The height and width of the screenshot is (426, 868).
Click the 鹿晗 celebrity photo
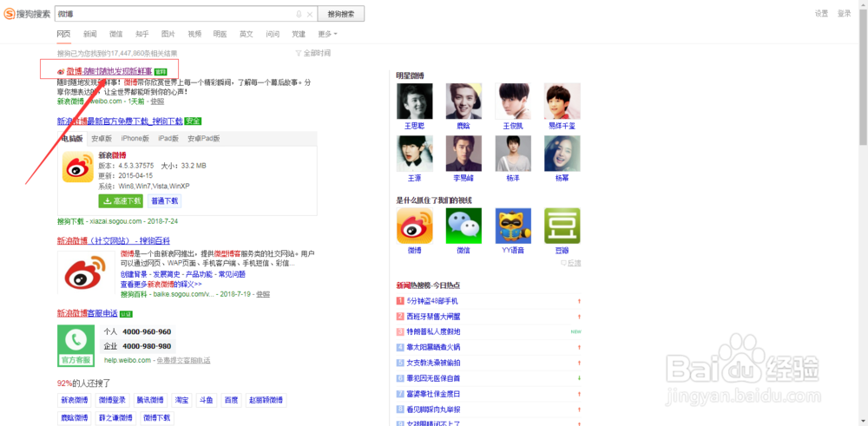tap(464, 102)
